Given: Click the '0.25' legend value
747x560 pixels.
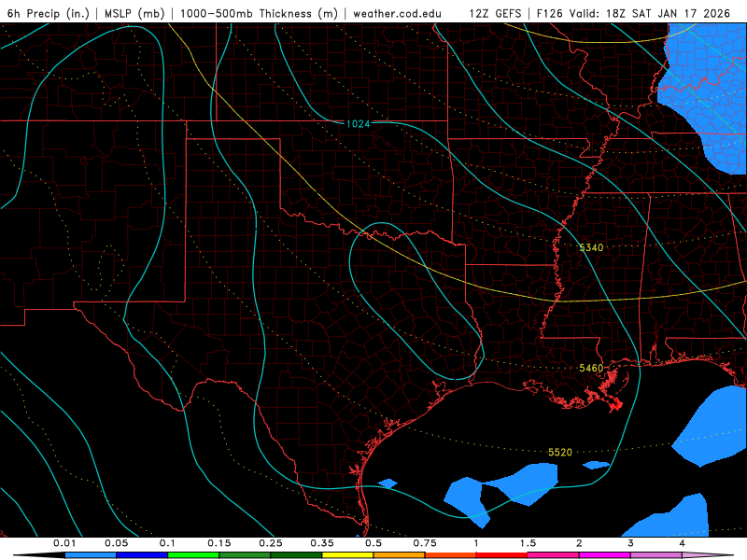Looking at the screenshot, I should pos(271,543).
